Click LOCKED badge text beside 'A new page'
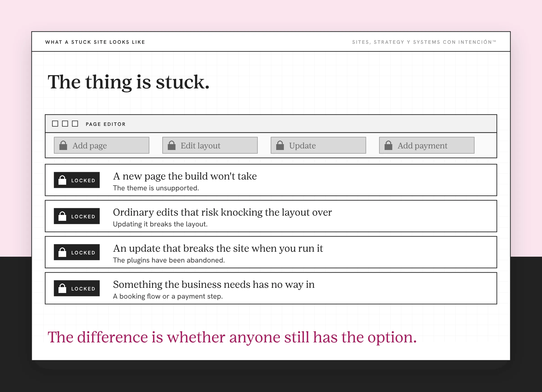542x392 pixels. [x=83, y=180]
